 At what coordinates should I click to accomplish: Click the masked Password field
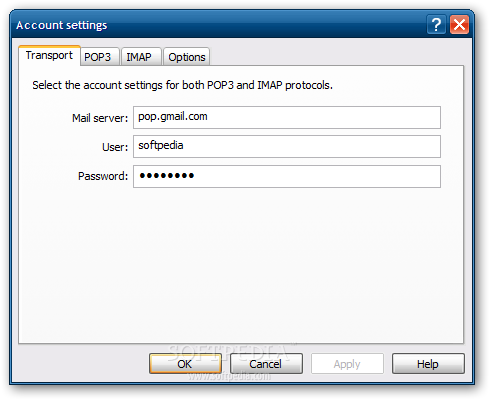(287, 176)
